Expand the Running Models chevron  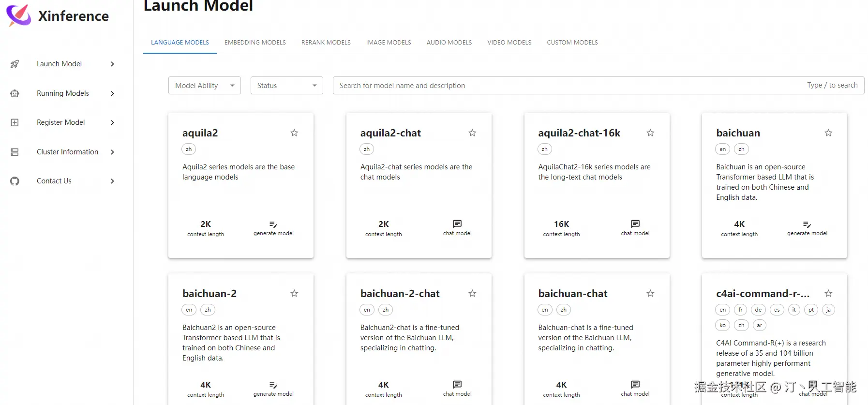tap(112, 93)
